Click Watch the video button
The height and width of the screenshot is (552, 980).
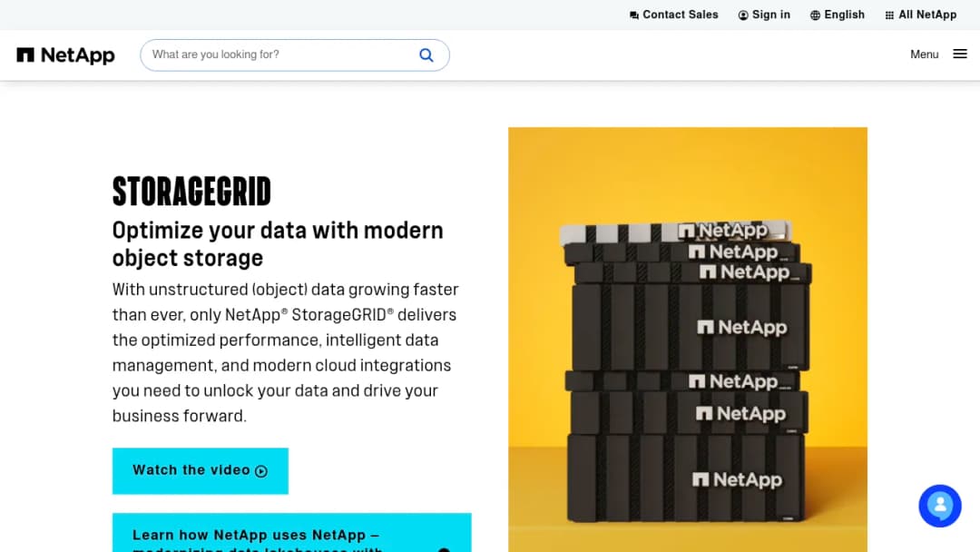[x=200, y=470]
